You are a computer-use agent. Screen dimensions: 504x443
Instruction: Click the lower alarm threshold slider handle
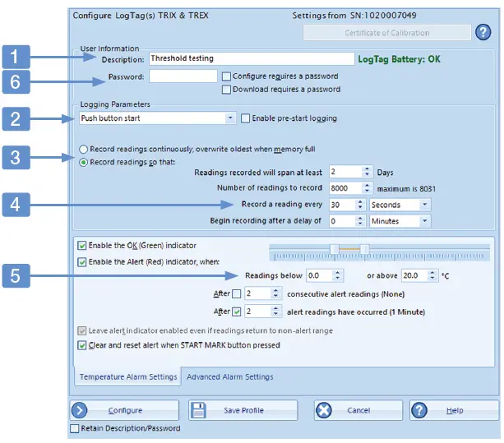[x=335, y=249]
